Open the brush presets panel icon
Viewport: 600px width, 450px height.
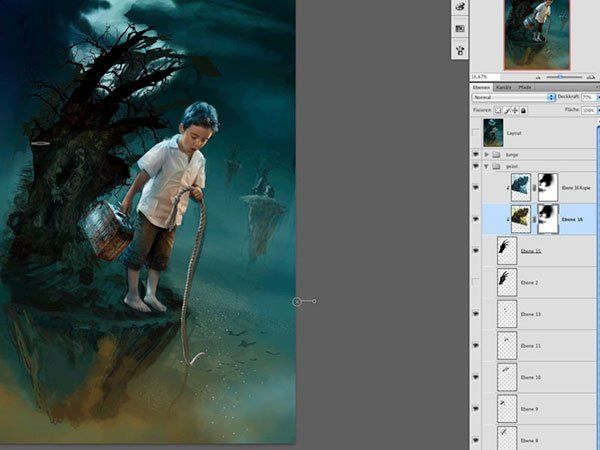tap(460, 7)
